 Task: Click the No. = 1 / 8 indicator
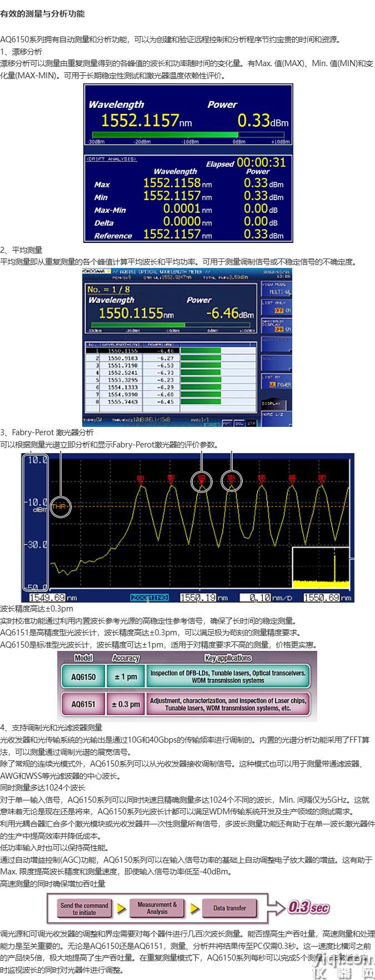tap(108, 290)
